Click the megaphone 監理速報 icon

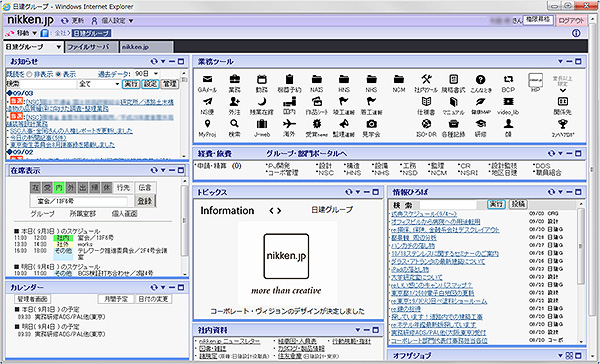pos(344,124)
